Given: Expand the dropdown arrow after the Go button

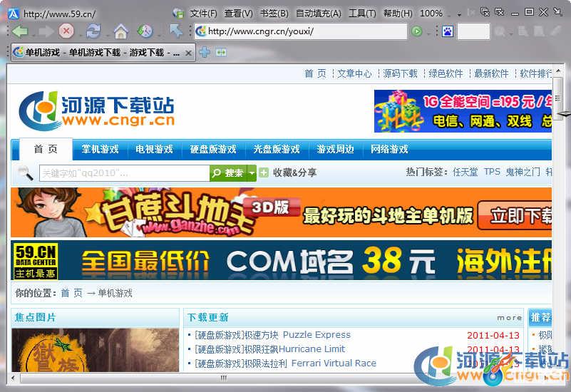Looking at the screenshot, I should click(428, 33).
